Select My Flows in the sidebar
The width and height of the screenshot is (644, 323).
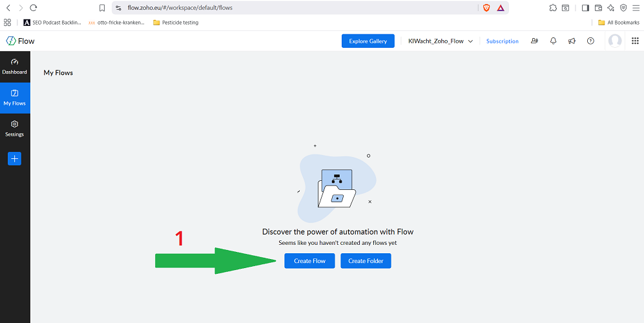(14, 97)
